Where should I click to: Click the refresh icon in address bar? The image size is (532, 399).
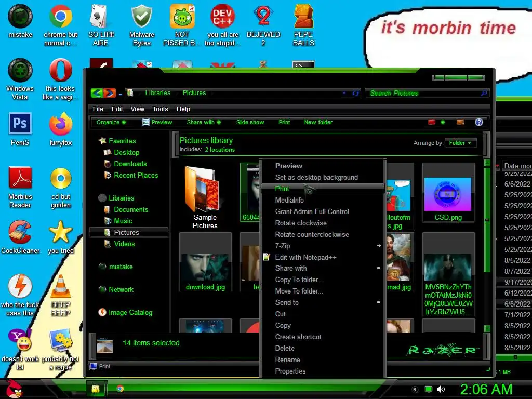pos(355,93)
